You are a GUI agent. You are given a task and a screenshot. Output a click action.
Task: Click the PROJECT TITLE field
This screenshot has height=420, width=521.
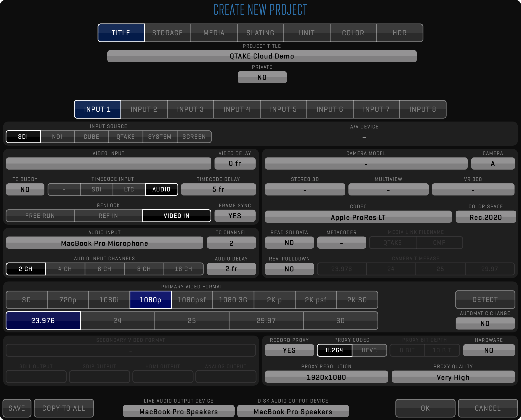(262, 56)
